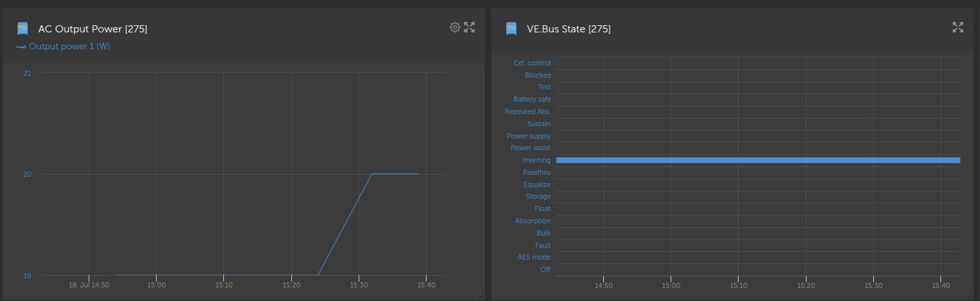
Task: Click the AC Output Power [275] title
Action: coord(93,29)
